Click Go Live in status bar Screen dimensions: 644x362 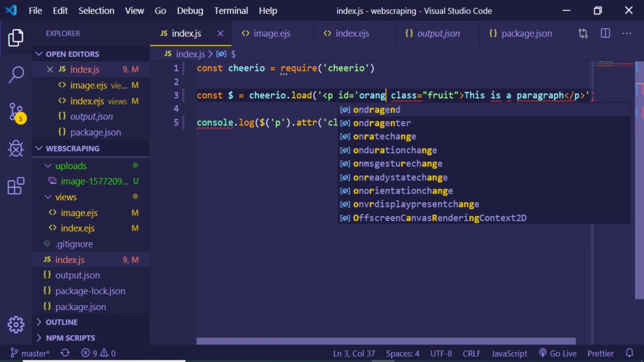[557, 353]
